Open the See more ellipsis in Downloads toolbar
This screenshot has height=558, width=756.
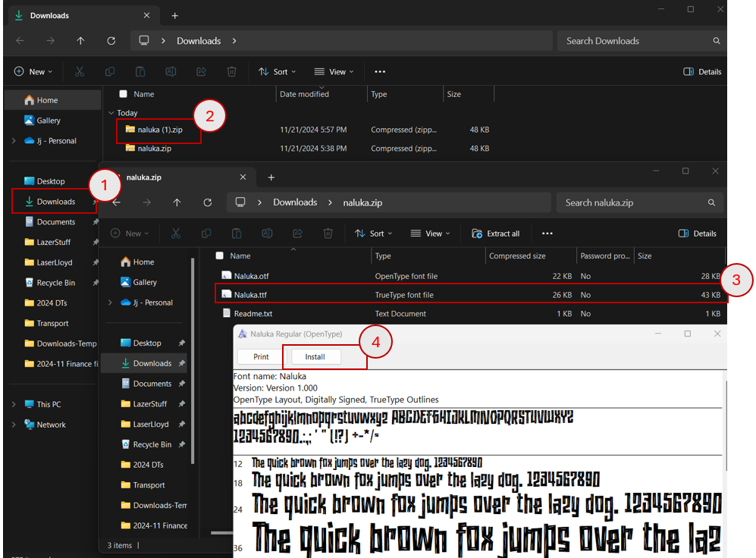click(380, 72)
